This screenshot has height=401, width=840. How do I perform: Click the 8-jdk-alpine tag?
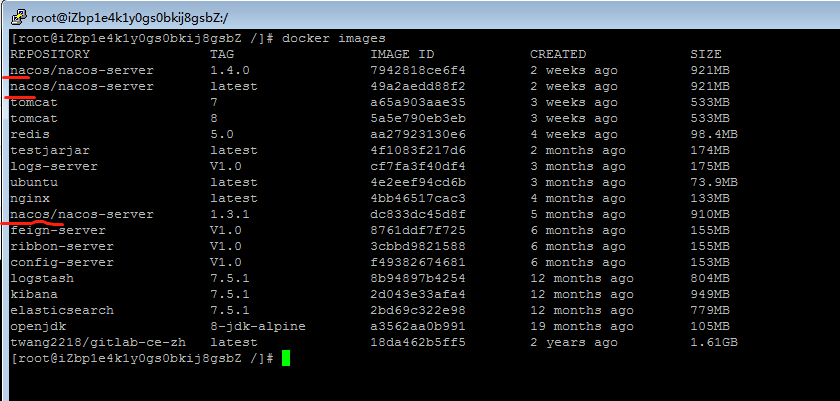[258, 326]
